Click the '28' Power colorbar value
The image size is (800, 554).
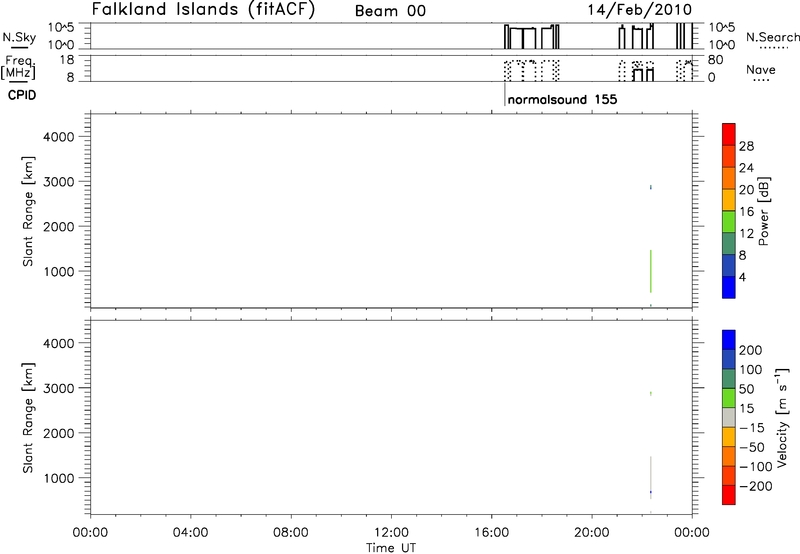pyautogui.click(x=746, y=146)
